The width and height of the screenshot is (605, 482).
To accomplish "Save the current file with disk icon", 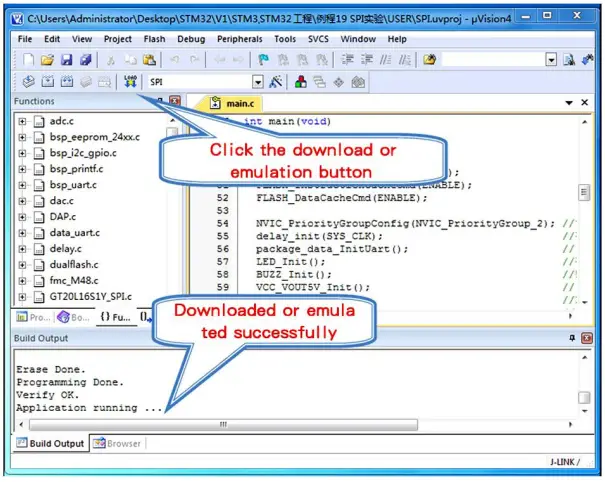I will click(x=67, y=60).
